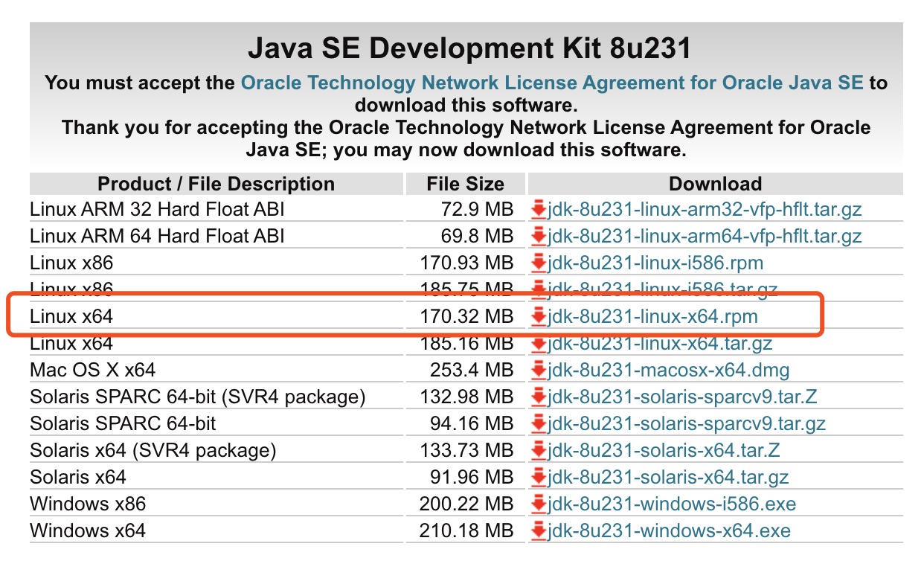Image resolution: width=924 pixels, height=561 pixels.
Task: Click download arrow icon for solaris-sparcv9.tar.gz
Action: pyautogui.click(x=539, y=424)
